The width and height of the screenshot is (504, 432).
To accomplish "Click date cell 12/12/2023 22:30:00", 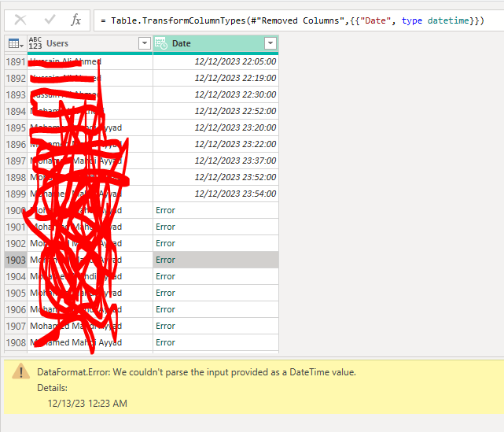I will tap(215, 94).
